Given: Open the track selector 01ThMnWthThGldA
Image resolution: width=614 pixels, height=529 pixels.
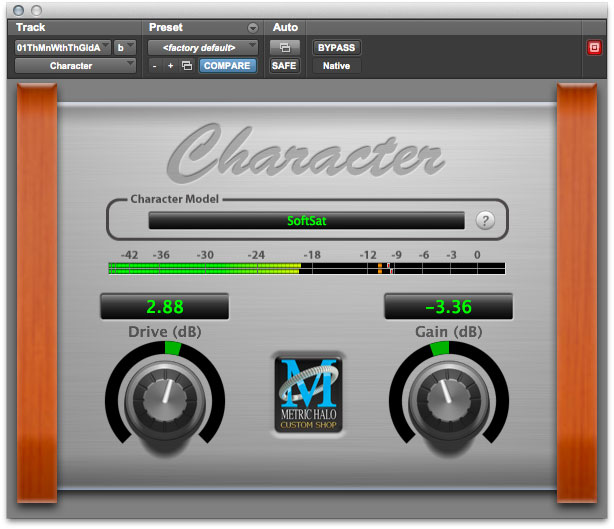Looking at the screenshot, I should click(x=63, y=48).
